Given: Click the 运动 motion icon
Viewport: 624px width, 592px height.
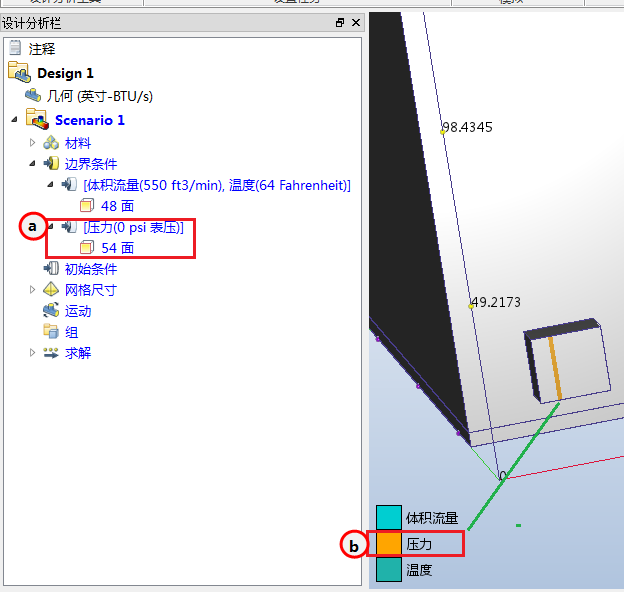Looking at the screenshot, I should tap(51, 311).
